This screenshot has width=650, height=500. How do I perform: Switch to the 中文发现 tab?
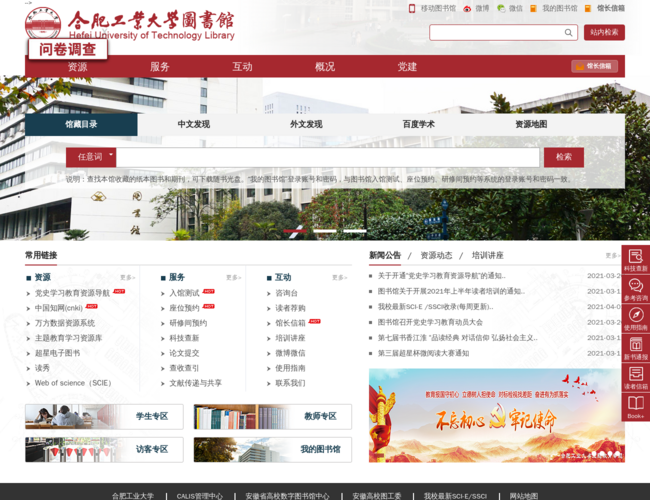tap(194, 124)
